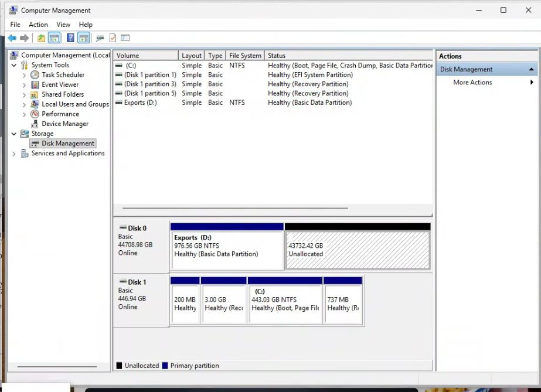541x392 pixels.
Task: Toggle Show/Hide Action Pane toolbar button
Action: click(x=84, y=38)
